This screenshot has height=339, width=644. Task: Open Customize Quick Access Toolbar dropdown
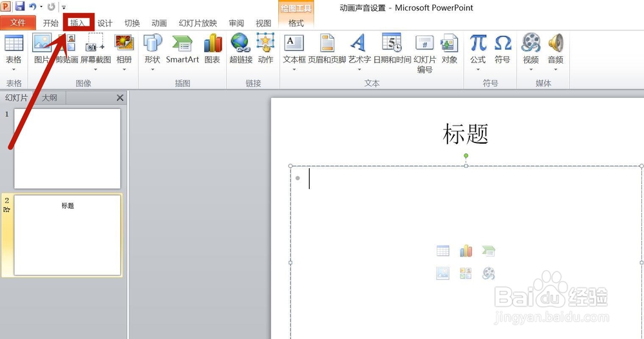pyautogui.click(x=64, y=7)
